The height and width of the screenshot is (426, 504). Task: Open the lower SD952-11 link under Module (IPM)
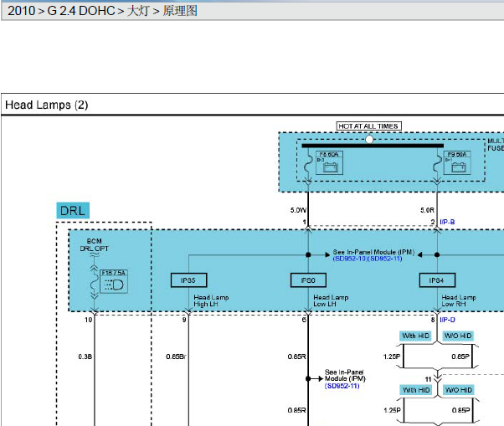(x=342, y=386)
